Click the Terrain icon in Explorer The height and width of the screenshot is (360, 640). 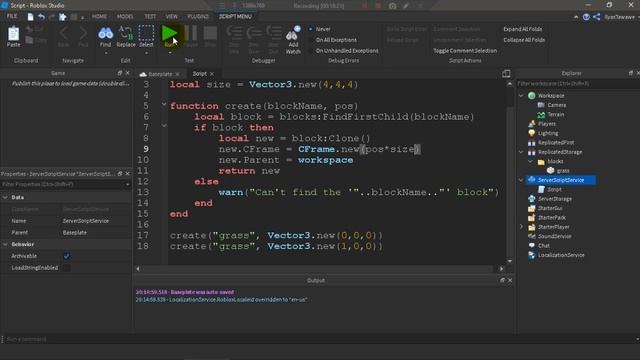point(541,115)
